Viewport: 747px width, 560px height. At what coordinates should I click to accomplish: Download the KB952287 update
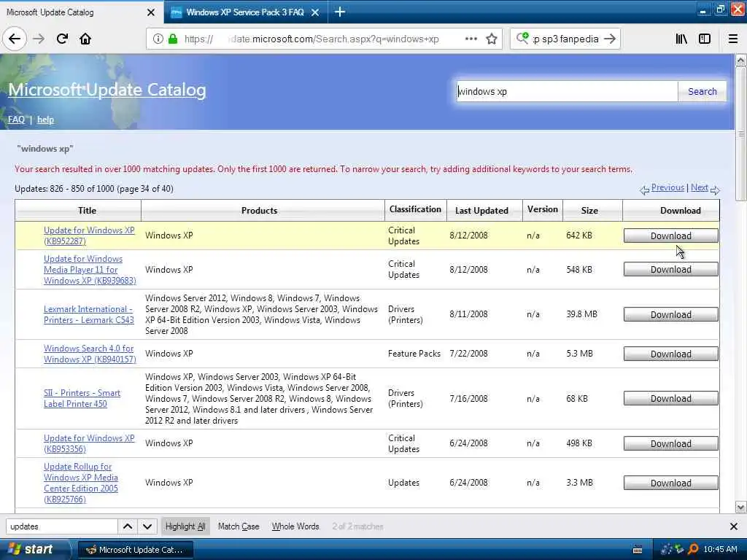(671, 236)
